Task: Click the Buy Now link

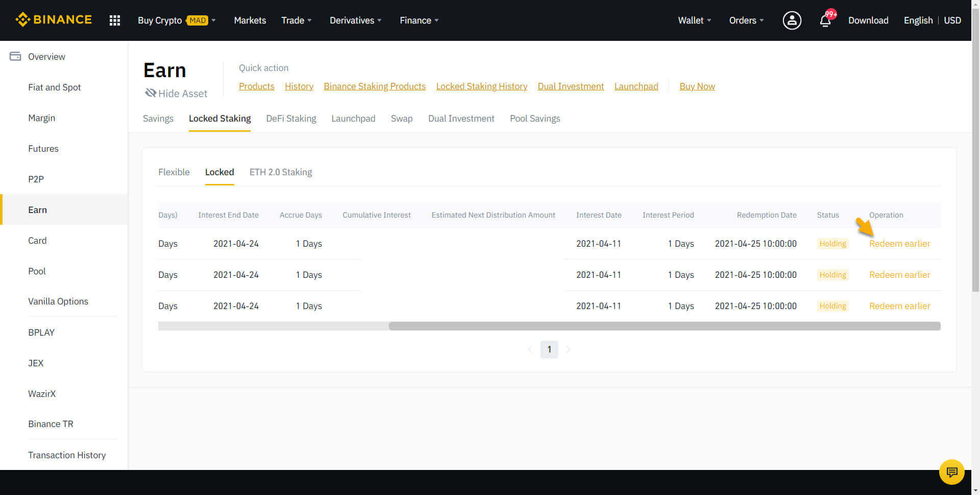Action: tap(697, 86)
